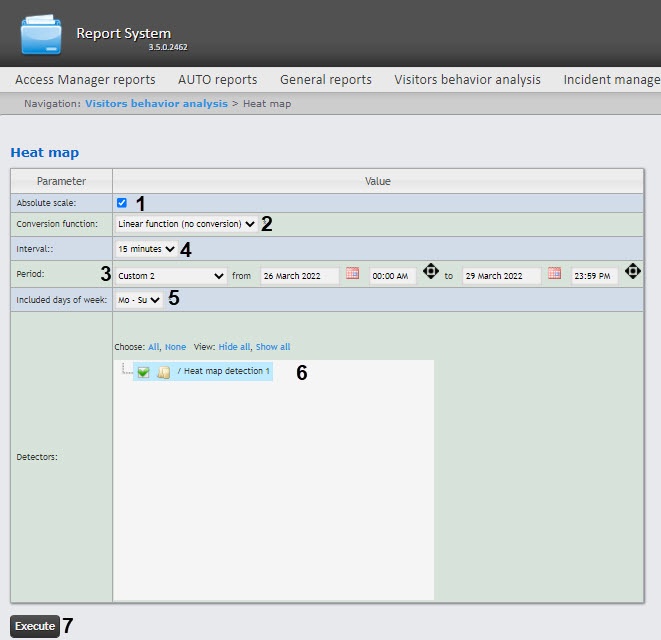Open the Period Custom 2 dropdown
Image resolution: width=661 pixels, height=640 pixels.
point(170,275)
